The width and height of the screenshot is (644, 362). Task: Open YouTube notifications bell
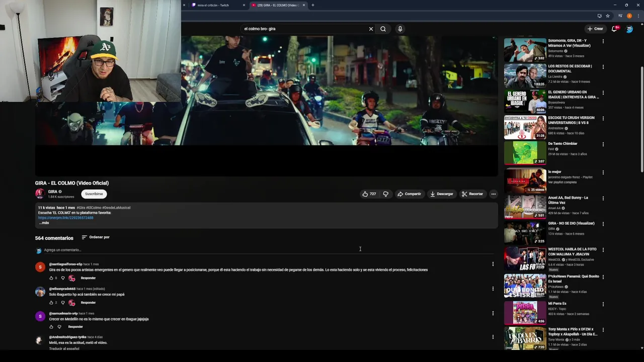coord(614,29)
